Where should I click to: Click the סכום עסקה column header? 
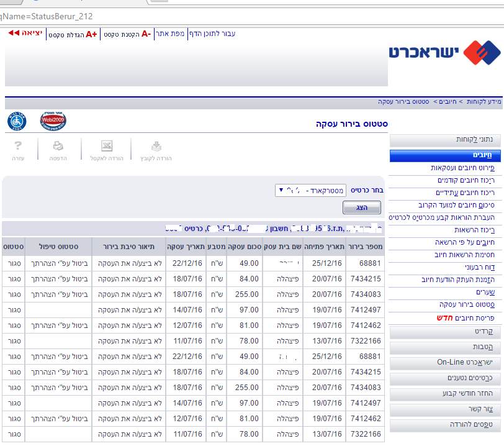(x=245, y=247)
